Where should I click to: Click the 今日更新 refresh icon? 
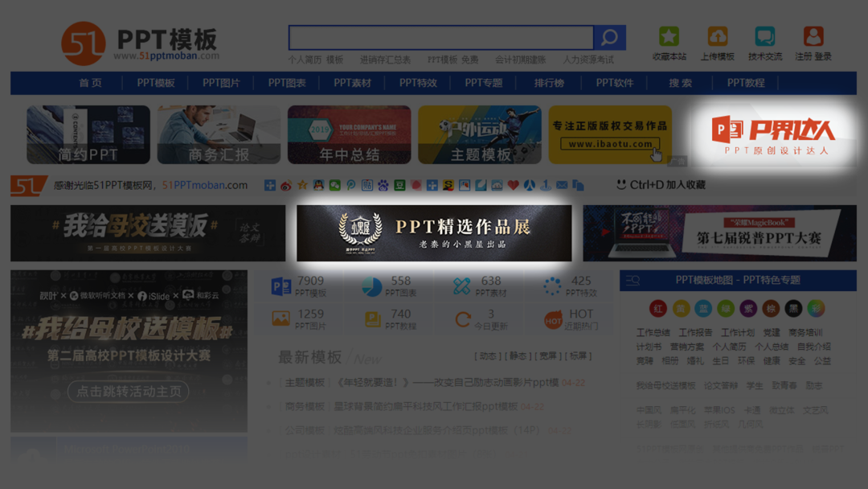pyautogui.click(x=462, y=319)
